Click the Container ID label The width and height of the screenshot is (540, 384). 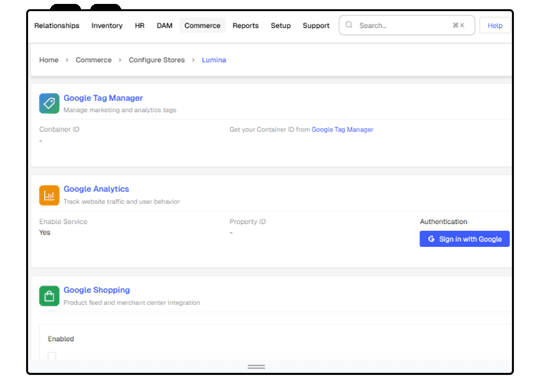point(59,129)
